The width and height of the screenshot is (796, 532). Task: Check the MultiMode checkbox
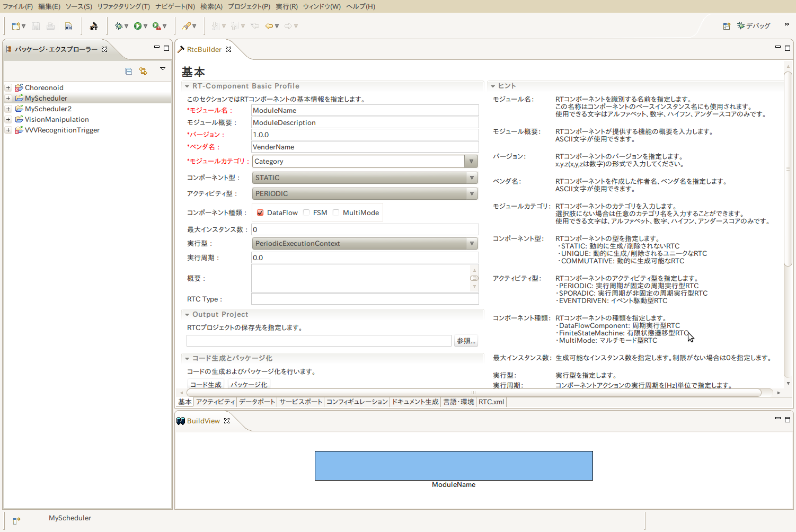[336, 213]
